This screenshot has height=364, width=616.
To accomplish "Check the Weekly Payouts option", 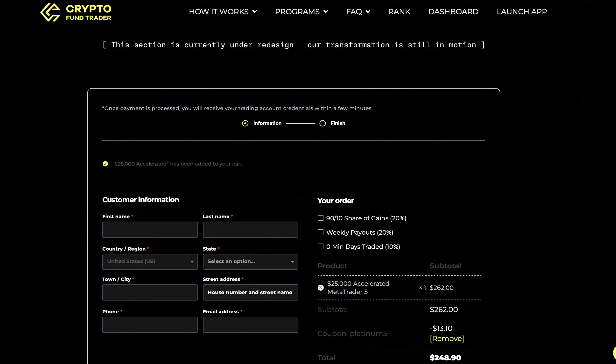I will point(321,232).
